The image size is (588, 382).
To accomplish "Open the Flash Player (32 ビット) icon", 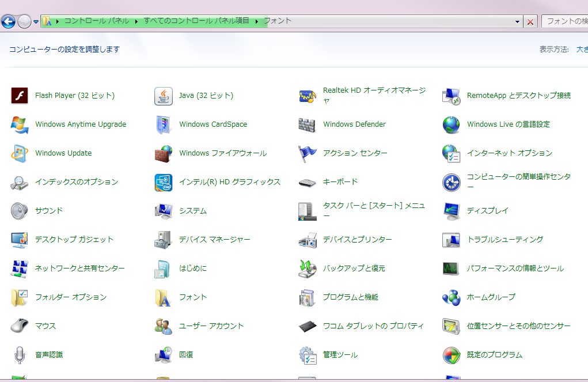I will point(20,96).
